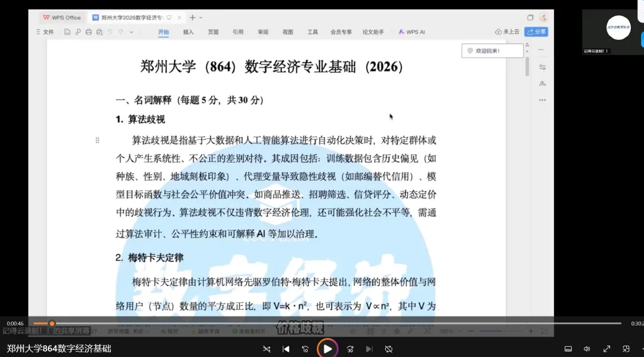Image resolution: width=644 pixels, height=357 pixels.
Task: Enter fullscreen with diagonal arrows icon
Action: tap(606, 349)
